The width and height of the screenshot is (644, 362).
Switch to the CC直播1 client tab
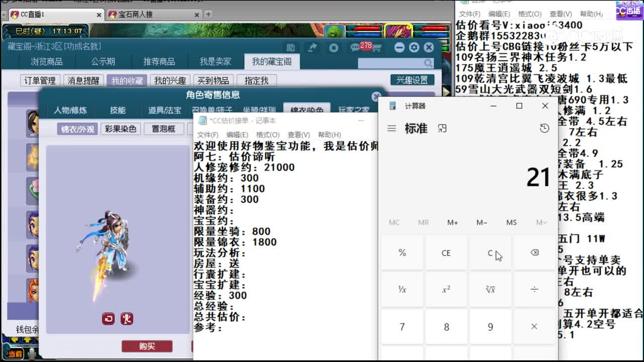point(55,15)
